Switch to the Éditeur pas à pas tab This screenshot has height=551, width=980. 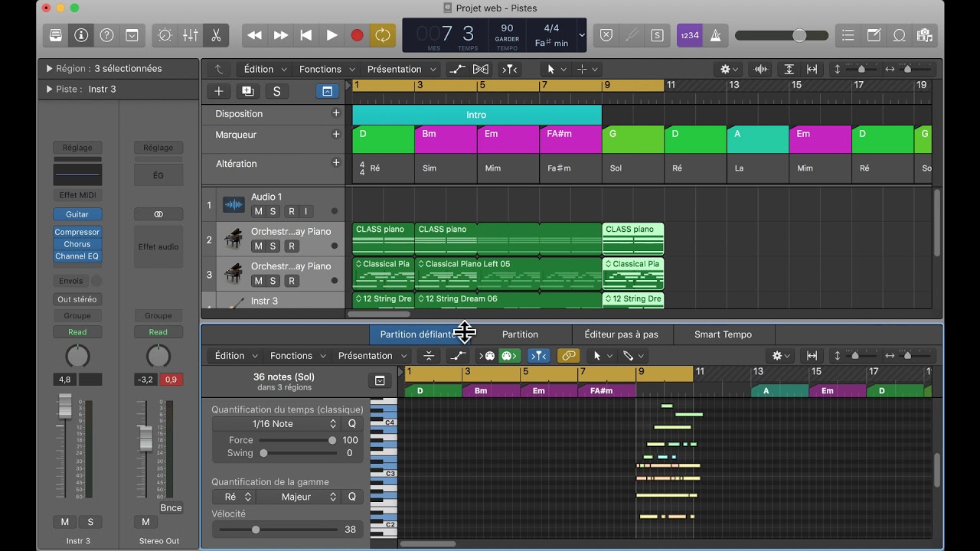(621, 334)
